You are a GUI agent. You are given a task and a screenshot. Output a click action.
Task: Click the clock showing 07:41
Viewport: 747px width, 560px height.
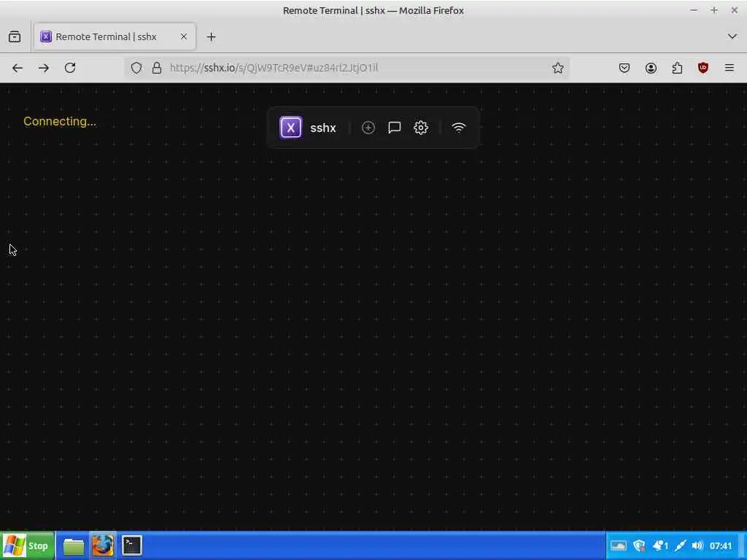(721, 545)
